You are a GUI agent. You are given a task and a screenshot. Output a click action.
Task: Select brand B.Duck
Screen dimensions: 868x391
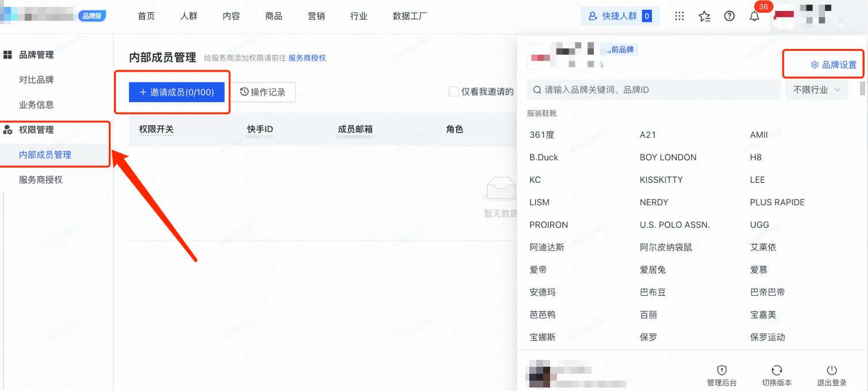pos(544,157)
